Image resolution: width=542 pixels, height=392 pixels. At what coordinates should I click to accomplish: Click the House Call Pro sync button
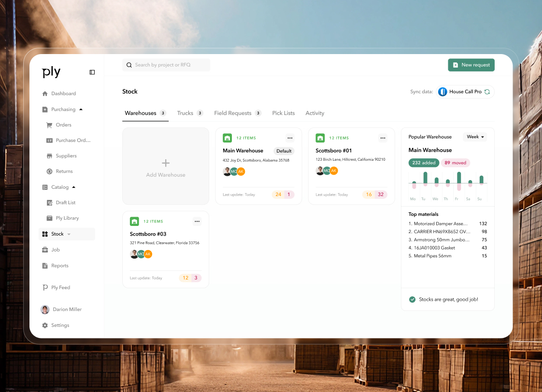tap(465, 92)
